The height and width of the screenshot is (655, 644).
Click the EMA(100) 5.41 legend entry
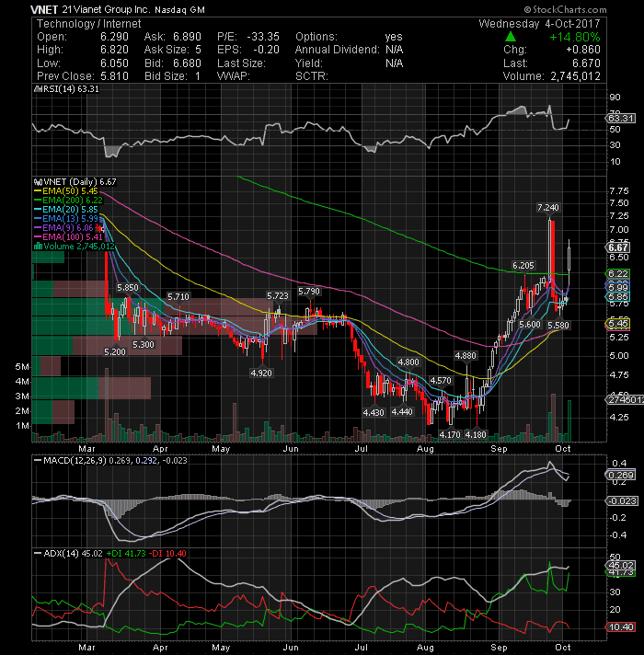click(x=68, y=236)
